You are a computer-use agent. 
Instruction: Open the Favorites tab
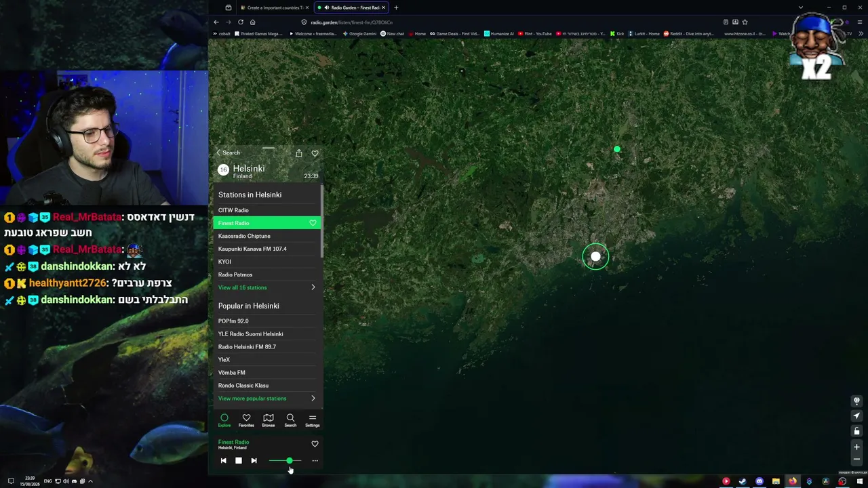click(246, 420)
